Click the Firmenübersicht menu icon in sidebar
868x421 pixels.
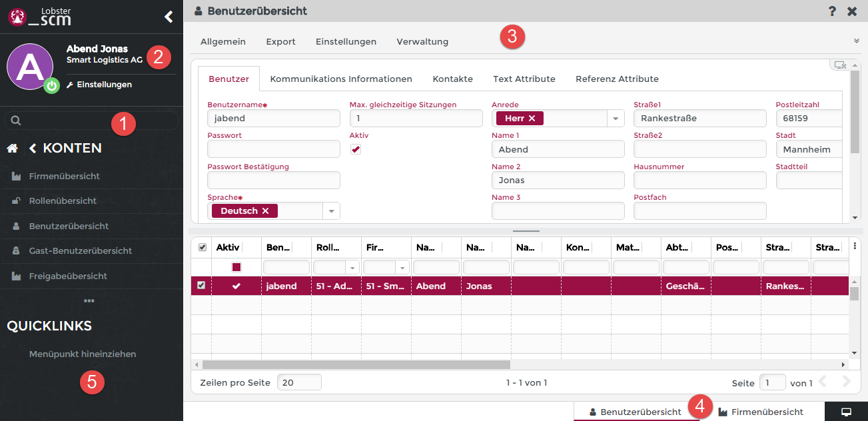(16, 177)
